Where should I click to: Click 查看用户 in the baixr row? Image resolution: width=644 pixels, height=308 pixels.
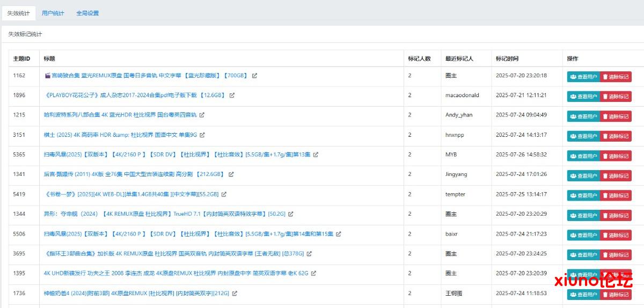[583, 235]
